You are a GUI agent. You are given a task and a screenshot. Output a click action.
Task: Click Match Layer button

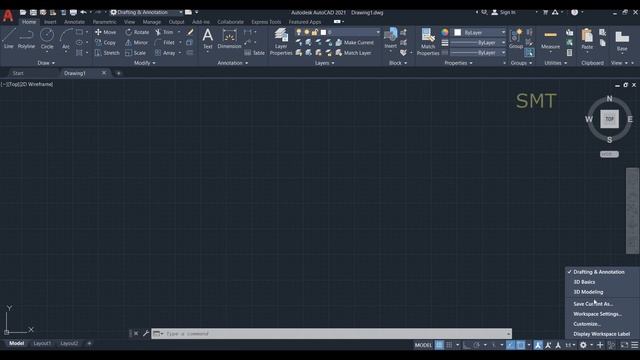[x=353, y=53]
